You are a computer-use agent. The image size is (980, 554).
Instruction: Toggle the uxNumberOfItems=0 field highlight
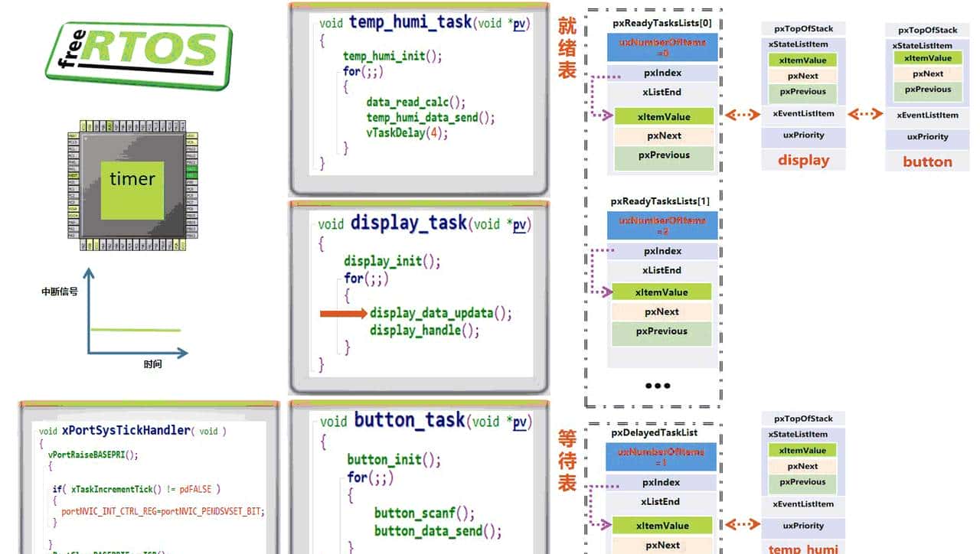point(661,47)
